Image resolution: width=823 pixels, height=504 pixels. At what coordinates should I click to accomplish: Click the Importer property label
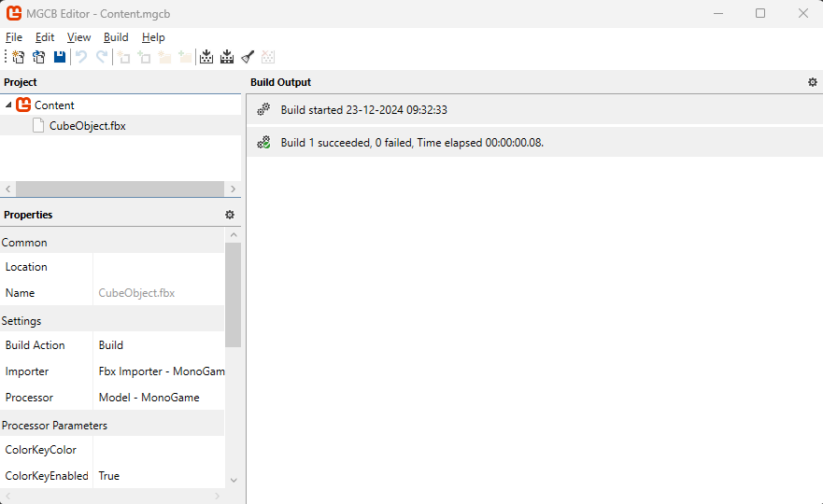click(27, 371)
